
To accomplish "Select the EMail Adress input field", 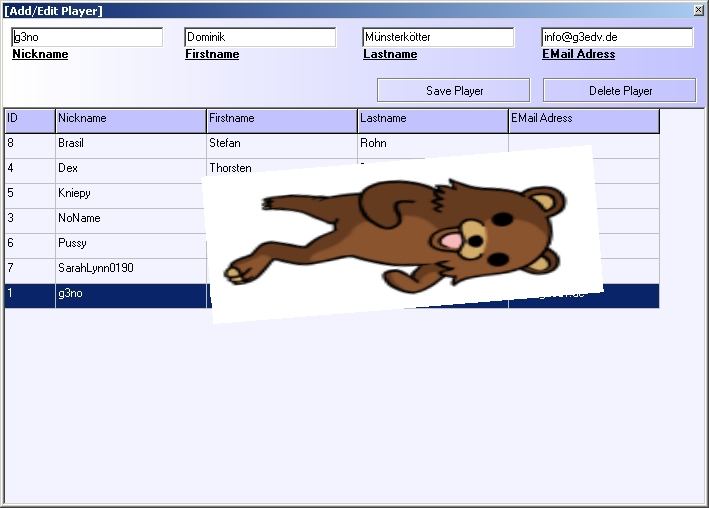I will click(x=617, y=37).
